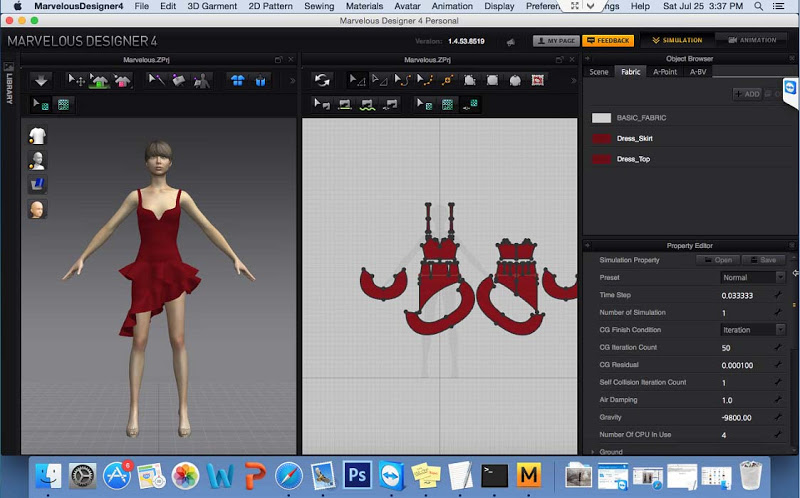The image size is (800, 498).
Task: Select the BASIC_FABRIC white swatch
Action: [x=601, y=118]
